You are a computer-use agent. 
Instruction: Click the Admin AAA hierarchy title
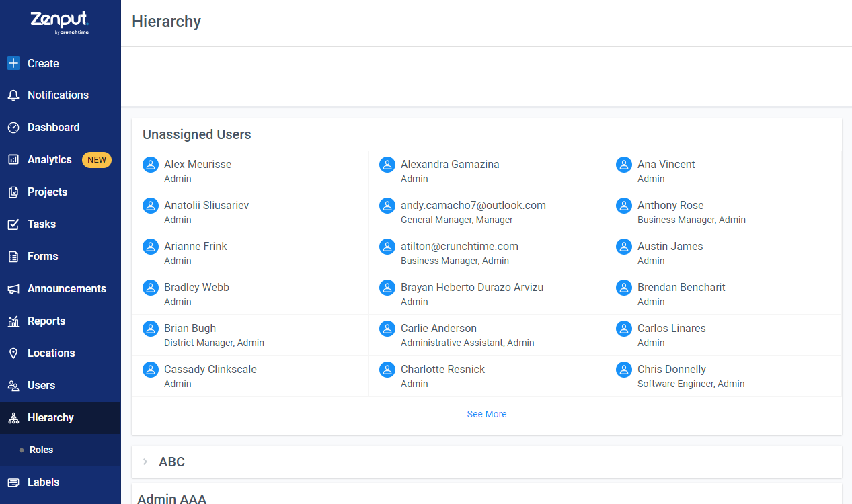click(x=171, y=499)
